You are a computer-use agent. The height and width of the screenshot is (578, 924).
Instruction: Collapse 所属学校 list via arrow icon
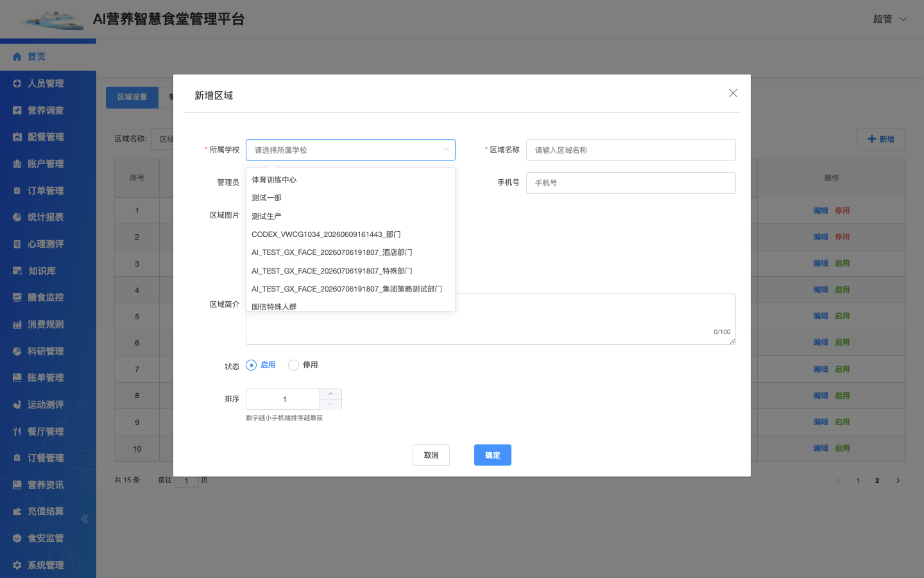click(446, 150)
